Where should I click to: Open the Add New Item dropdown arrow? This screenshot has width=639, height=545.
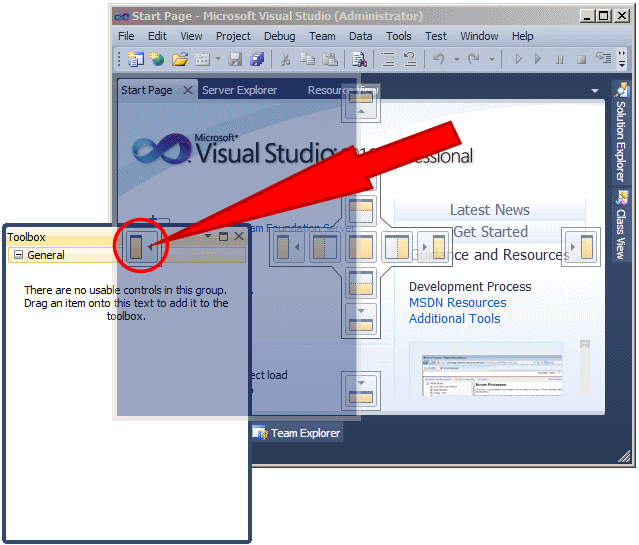[x=218, y=59]
